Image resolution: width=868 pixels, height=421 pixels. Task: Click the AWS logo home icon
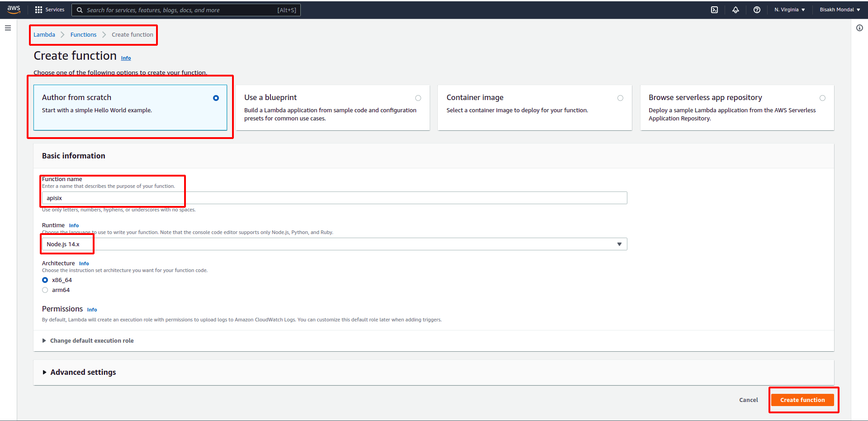(14, 10)
